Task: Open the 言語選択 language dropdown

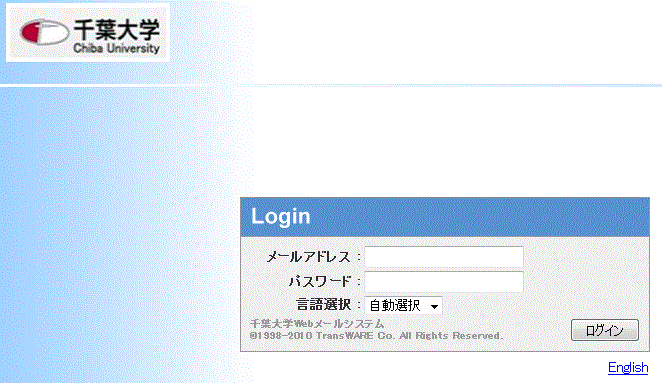Action: (x=403, y=305)
